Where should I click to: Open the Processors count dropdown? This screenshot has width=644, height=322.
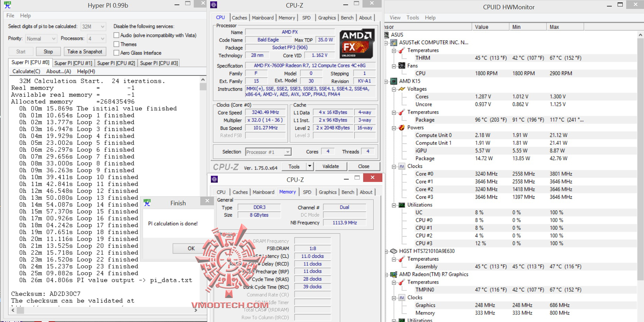(96, 39)
